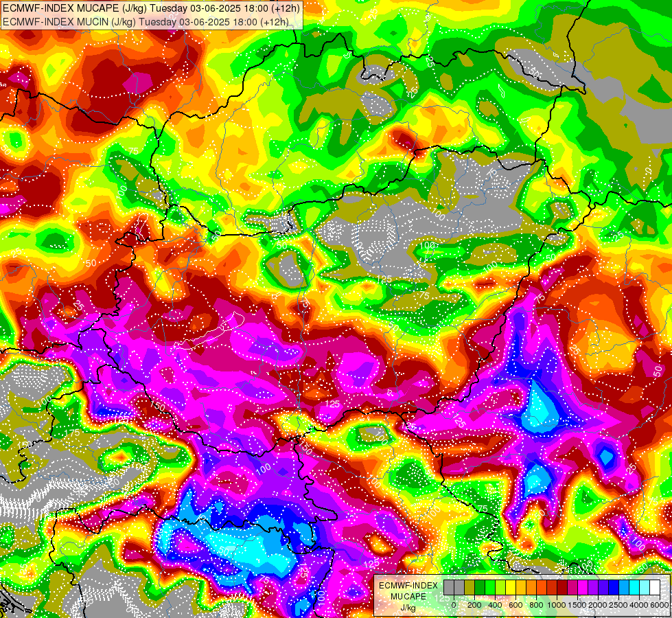
Task: Select the MUCAPE label in the legend
Action: click(x=408, y=597)
